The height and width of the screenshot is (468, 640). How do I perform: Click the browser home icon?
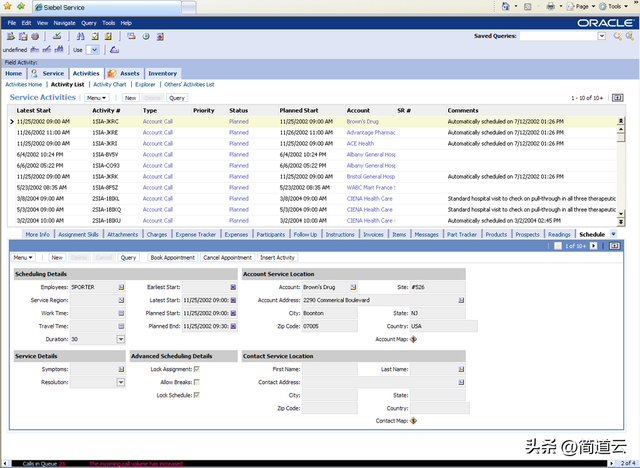coord(506,6)
